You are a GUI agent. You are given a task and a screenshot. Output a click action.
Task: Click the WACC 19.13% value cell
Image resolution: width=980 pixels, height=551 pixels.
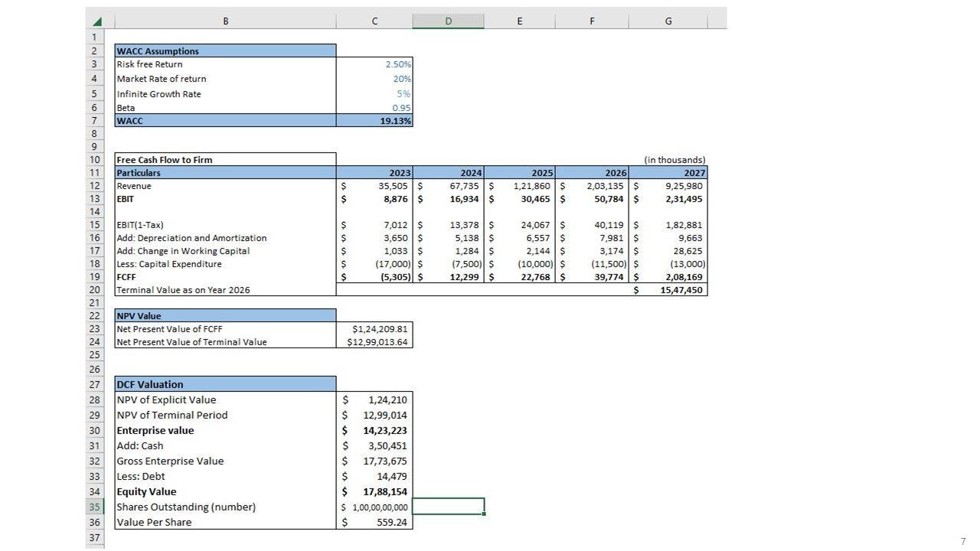pyautogui.click(x=374, y=121)
